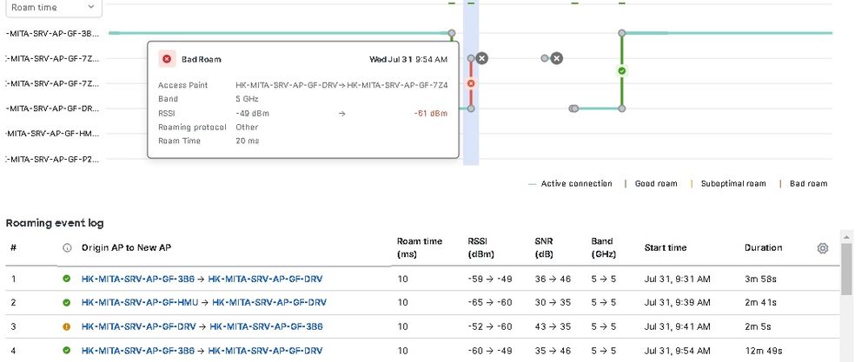Screen dimensions: 868x362
Task: Click the blue highlighted timeline band
Action: 471,139
